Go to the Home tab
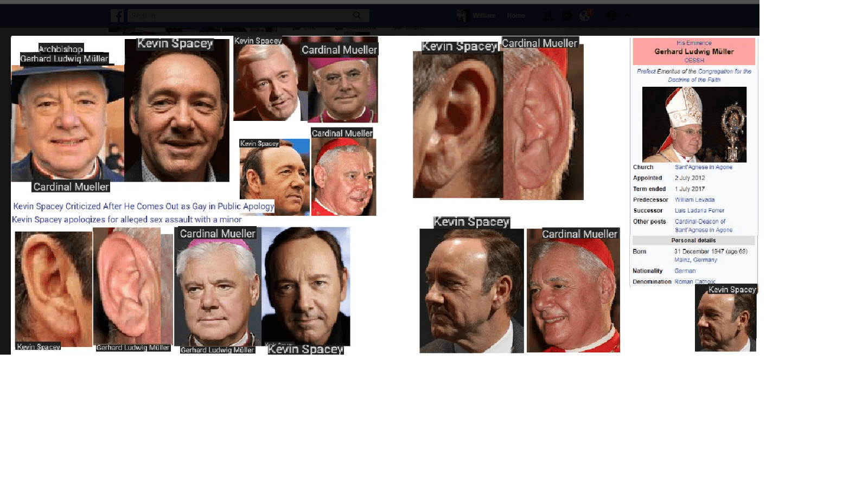 [x=516, y=16]
